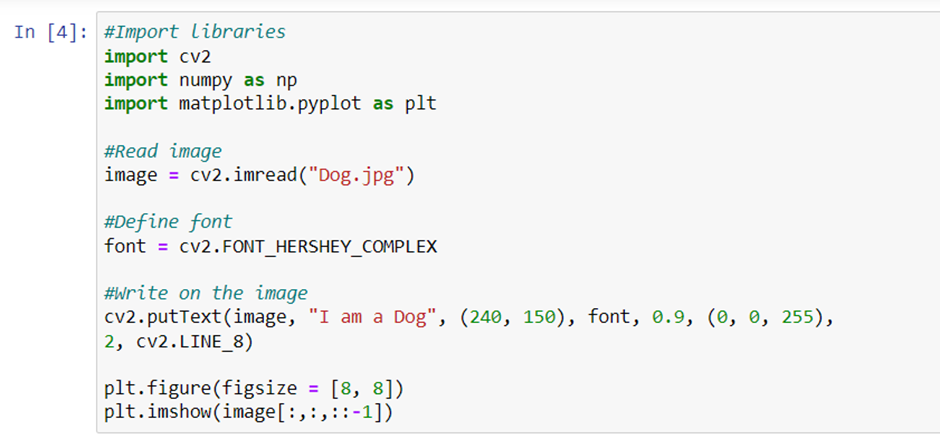Click 'plt.figure' line with figsize
This screenshot has height=439, width=940.
click(x=254, y=389)
